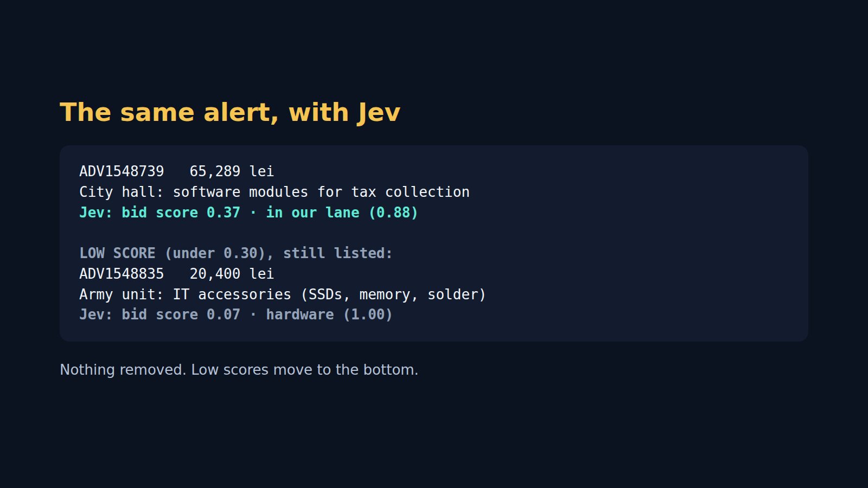
Task: Click the notice ID ADV1548835
Action: coord(122,274)
